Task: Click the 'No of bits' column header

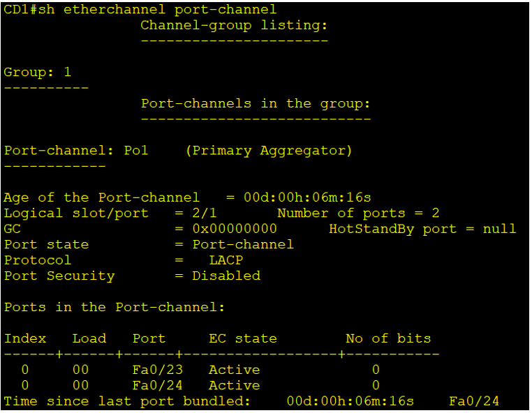Action: pyautogui.click(x=388, y=338)
